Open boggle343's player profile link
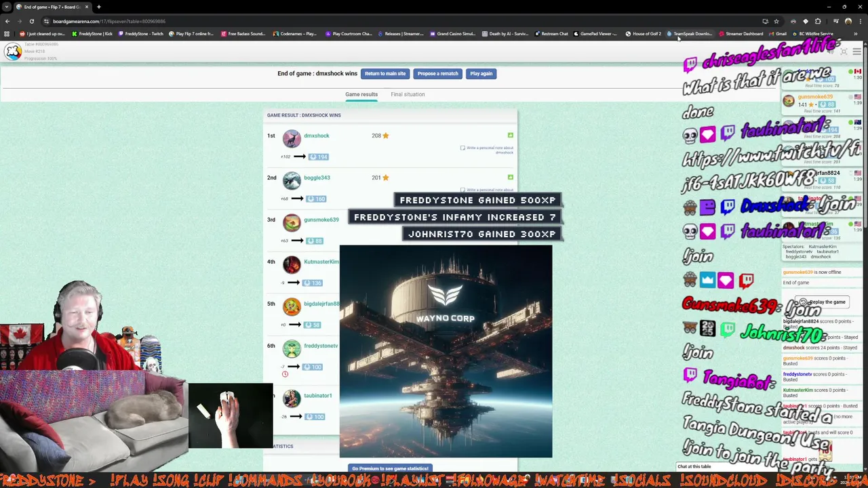Screen dimensions: 868x488 coord(317,178)
